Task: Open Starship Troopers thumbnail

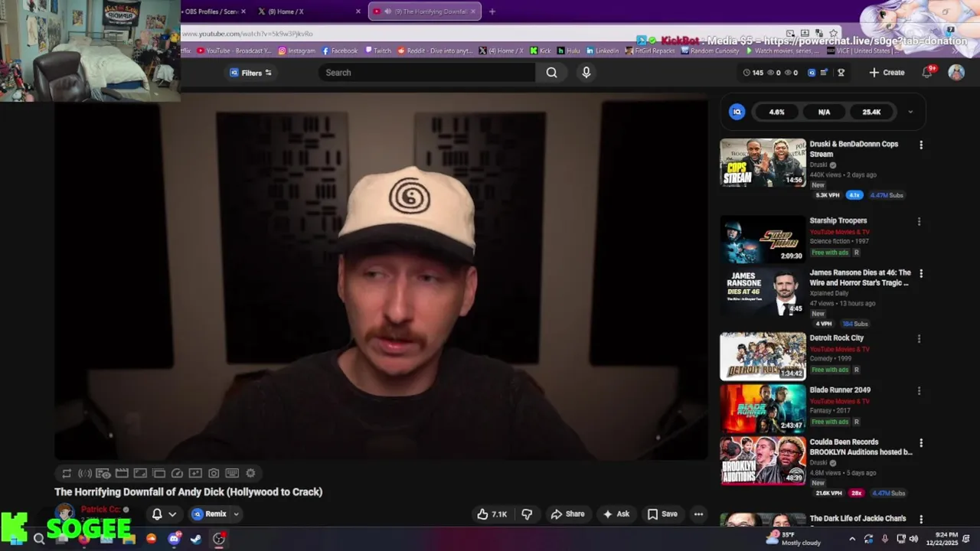Action: pyautogui.click(x=763, y=240)
